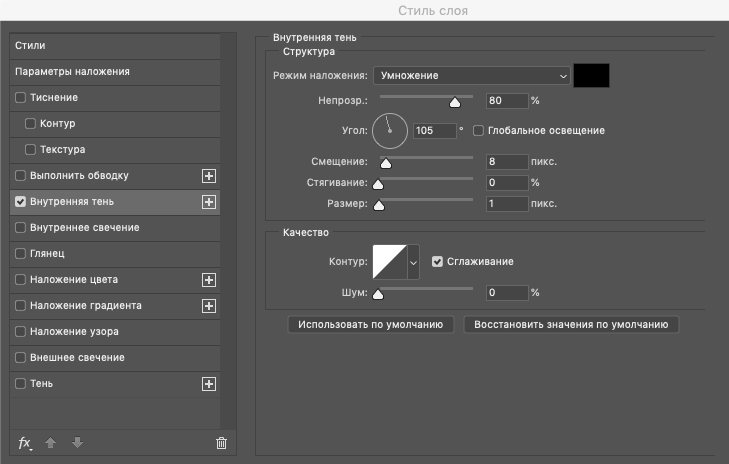
Task: Open the fx effects menu icon
Action: (x=25, y=443)
